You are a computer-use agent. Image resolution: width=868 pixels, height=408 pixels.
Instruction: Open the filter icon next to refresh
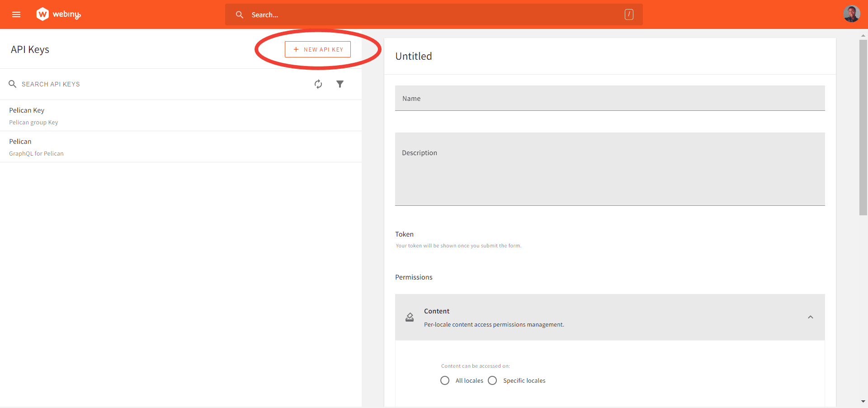tap(340, 84)
